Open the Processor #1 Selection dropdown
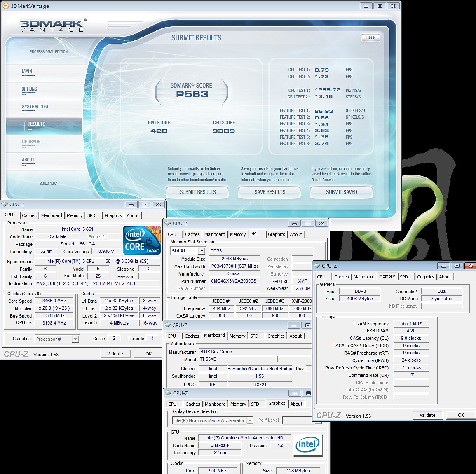476x474 pixels. [x=75, y=339]
